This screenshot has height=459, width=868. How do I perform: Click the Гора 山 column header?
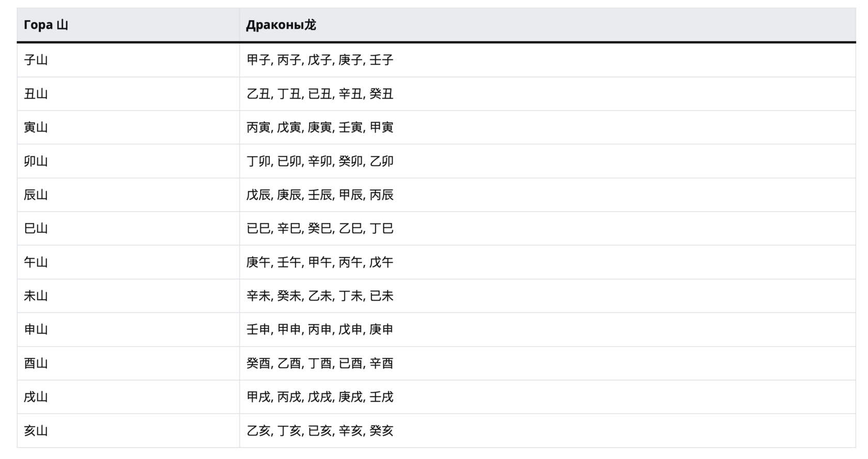[46, 25]
